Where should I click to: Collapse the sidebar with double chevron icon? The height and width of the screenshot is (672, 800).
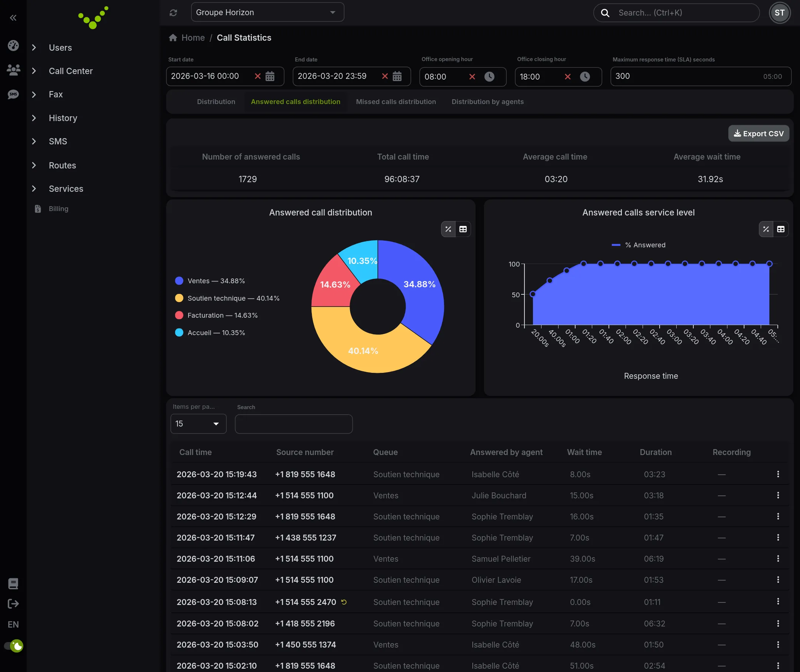pyautogui.click(x=13, y=17)
